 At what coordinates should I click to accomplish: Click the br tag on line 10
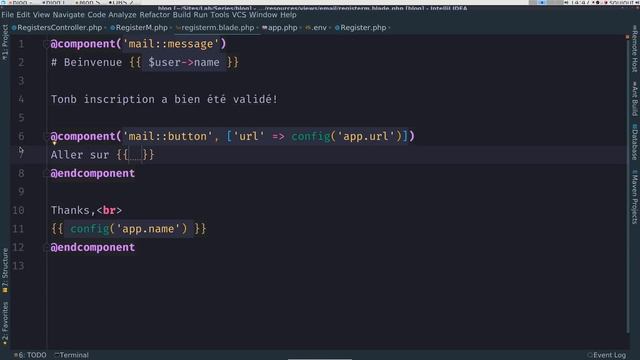109,211
